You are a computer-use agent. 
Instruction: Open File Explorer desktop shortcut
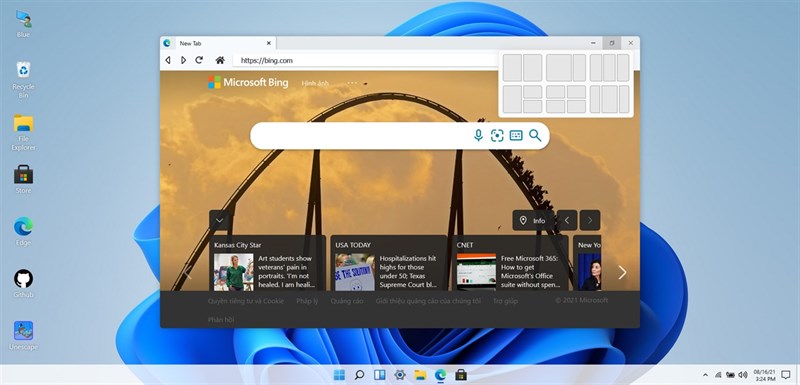point(23,133)
